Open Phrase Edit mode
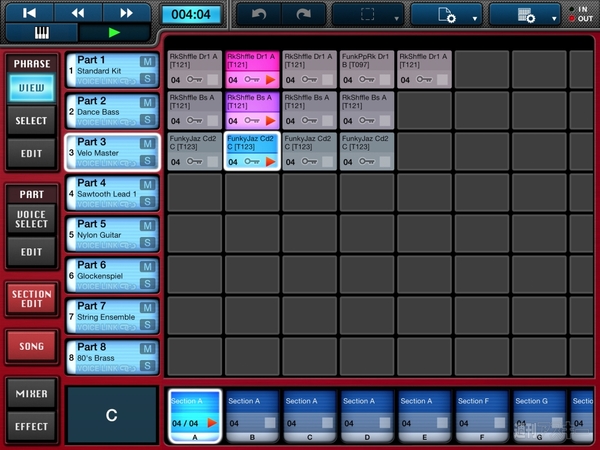This screenshot has width=600, height=450. point(31,154)
